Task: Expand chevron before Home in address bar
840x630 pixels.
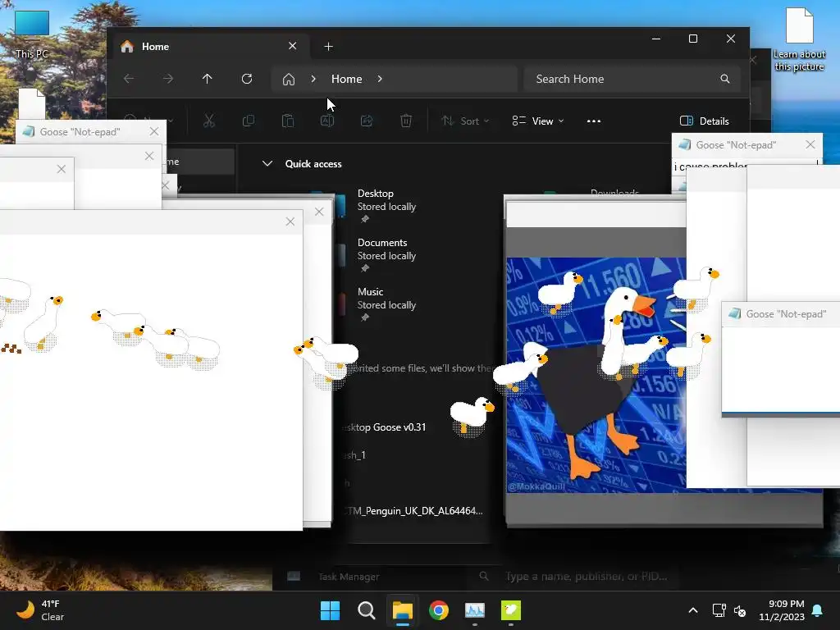Action: tap(313, 79)
